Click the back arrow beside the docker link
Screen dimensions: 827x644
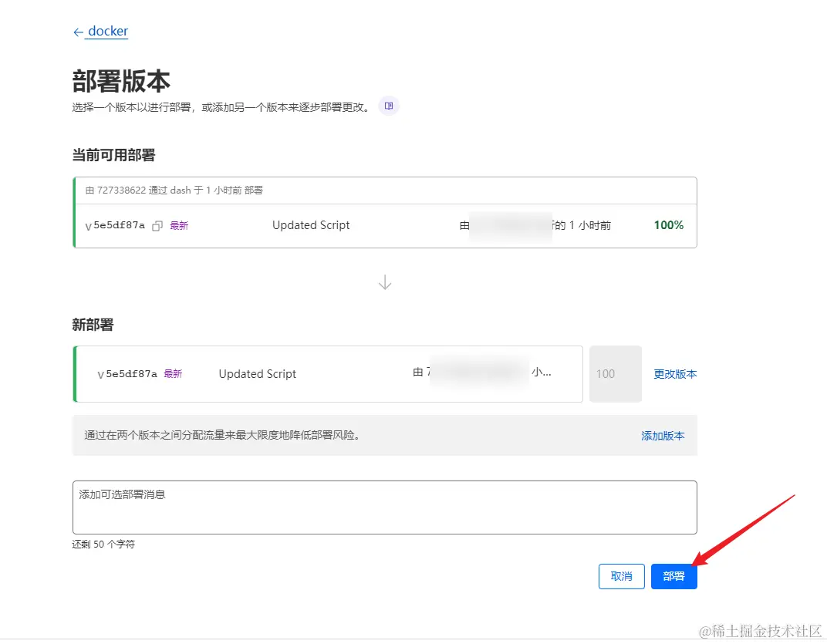pos(76,32)
